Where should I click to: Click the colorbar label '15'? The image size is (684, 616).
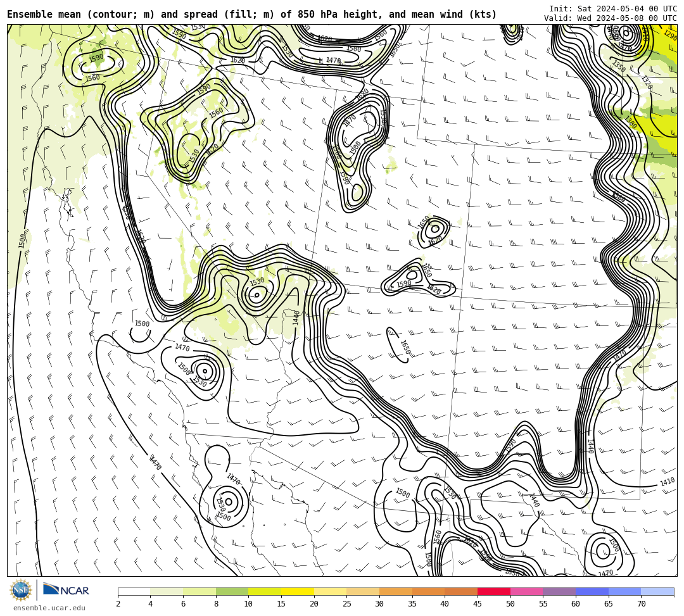(281, 604)
